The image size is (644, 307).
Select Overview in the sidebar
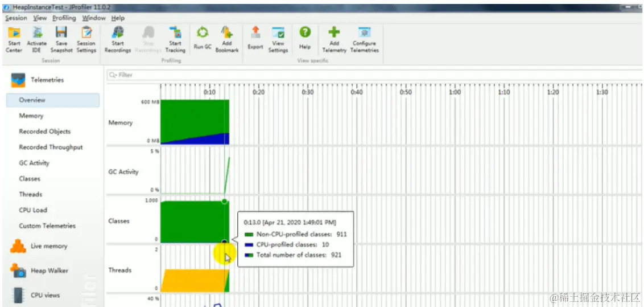click(x=53, y=100)
